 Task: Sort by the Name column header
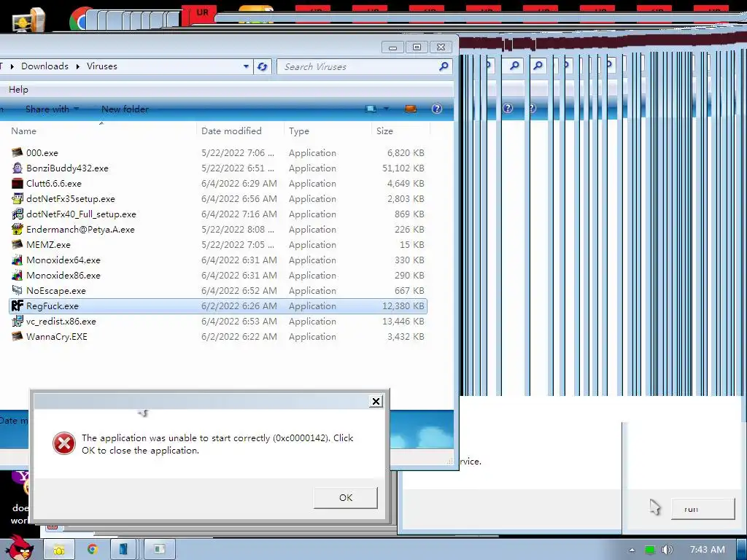click(x=101, y=131)
